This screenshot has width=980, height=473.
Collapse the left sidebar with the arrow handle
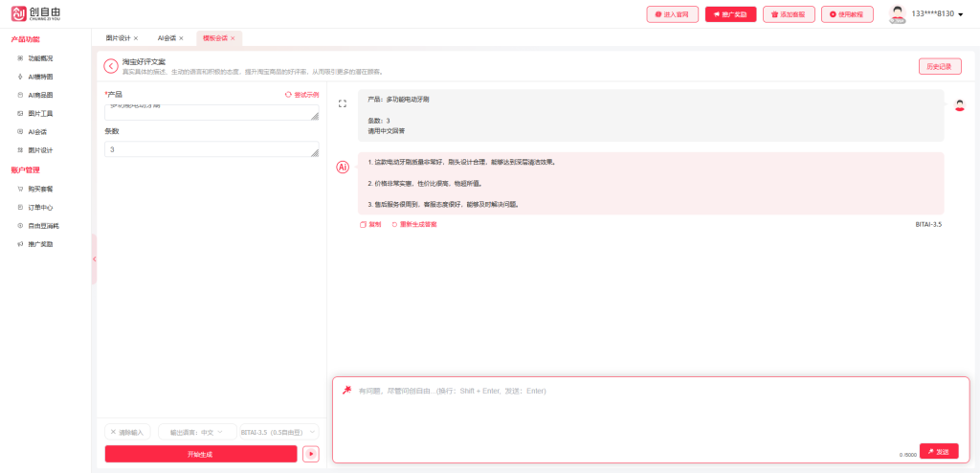(94, 259)
